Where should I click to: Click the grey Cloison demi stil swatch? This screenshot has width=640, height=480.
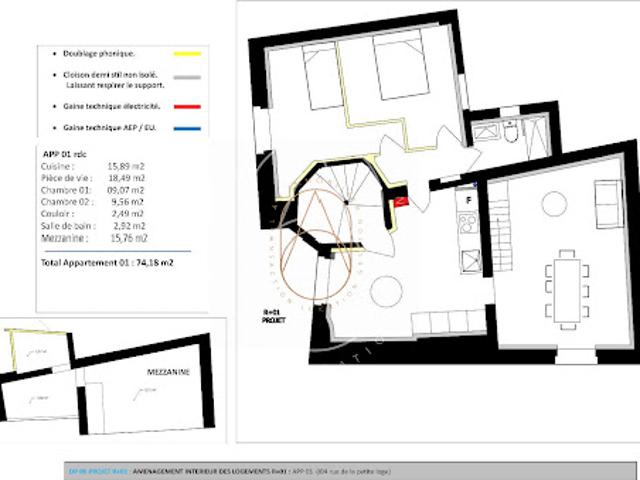(187, 77)
